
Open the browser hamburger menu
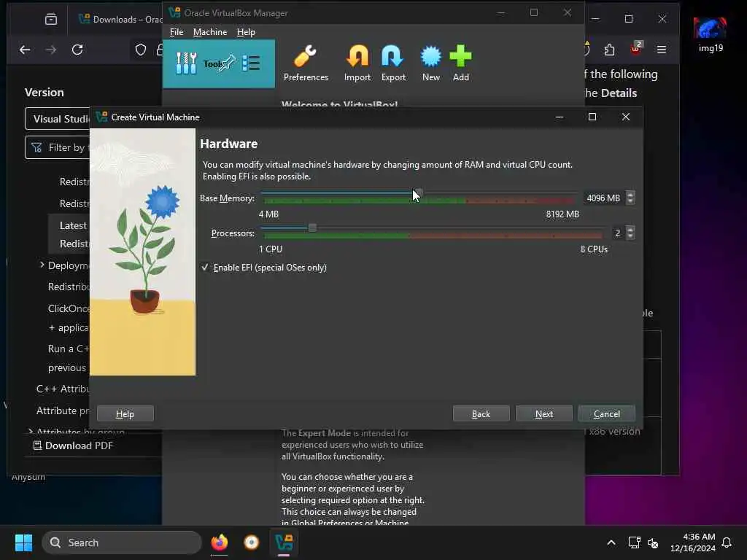click(x=661, y=50)
